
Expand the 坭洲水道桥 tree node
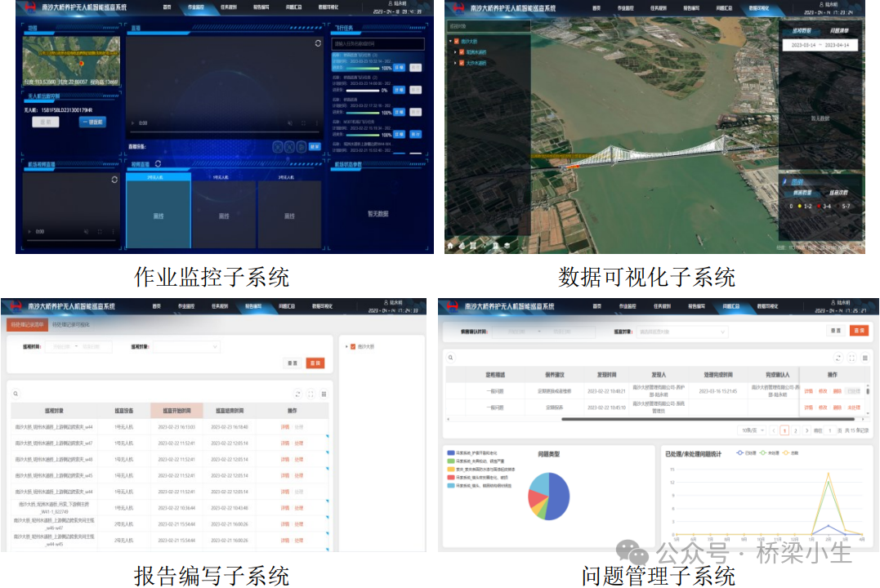coord(455,52)
